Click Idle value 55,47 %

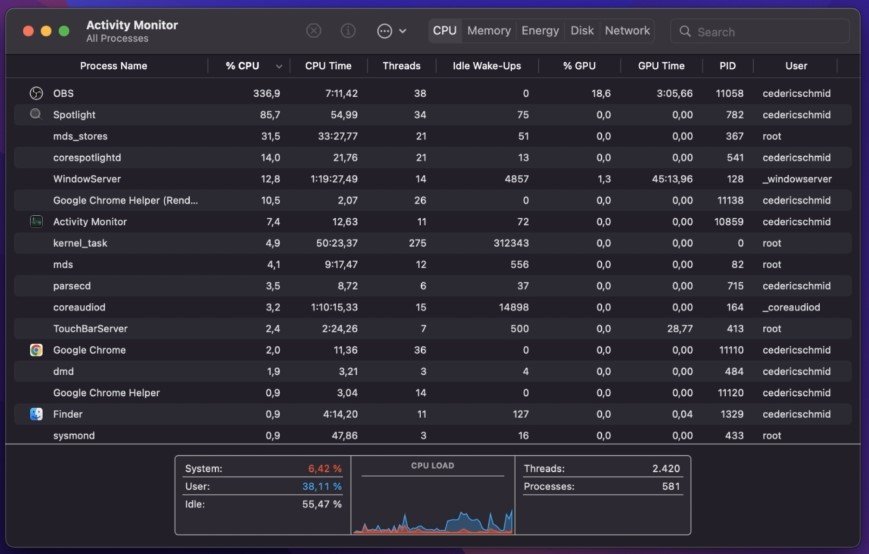(321, 504)
